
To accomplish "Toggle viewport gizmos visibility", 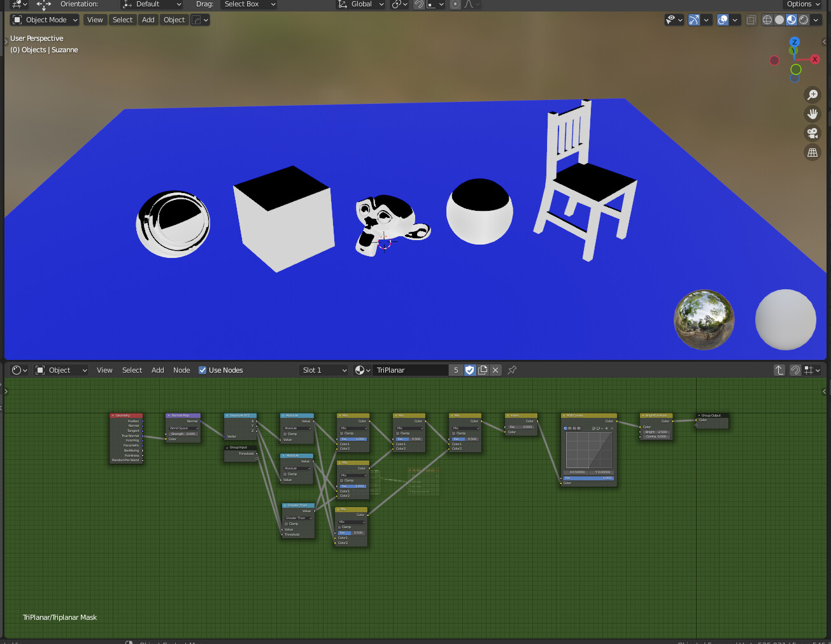I will point(695,20).
